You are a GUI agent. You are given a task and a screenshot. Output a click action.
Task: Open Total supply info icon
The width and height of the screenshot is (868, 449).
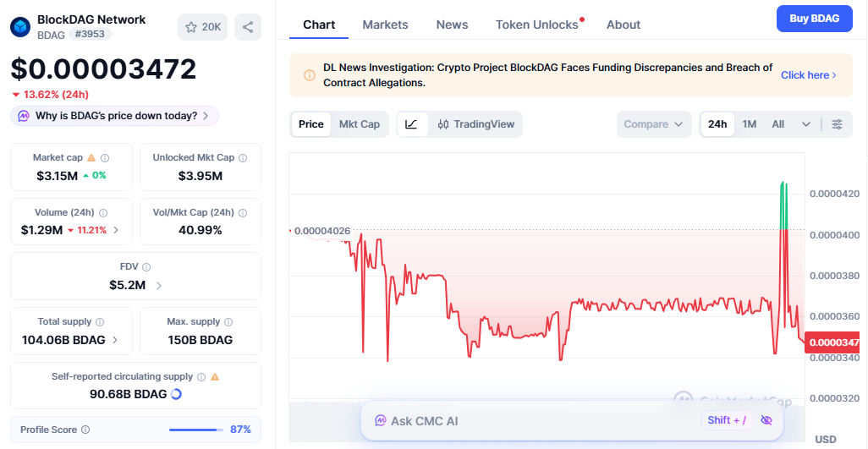(100, 322)
